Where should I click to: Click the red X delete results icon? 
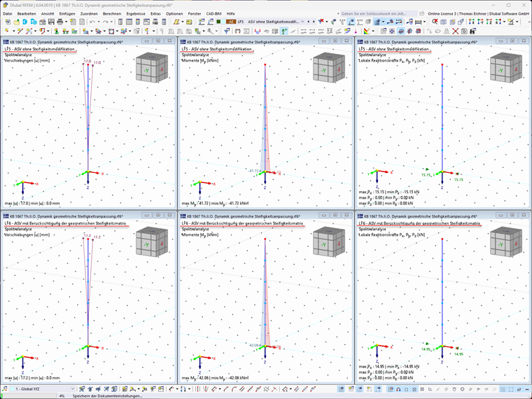coord(455,31)
